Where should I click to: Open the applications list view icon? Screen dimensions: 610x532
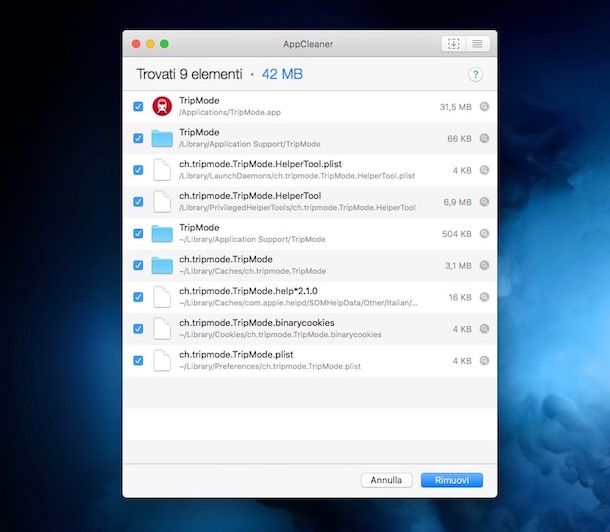tap(477, 44)
